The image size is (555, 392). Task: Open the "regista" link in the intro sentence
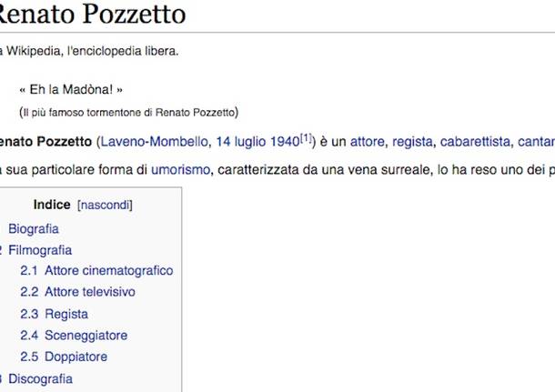click(412, 141)
